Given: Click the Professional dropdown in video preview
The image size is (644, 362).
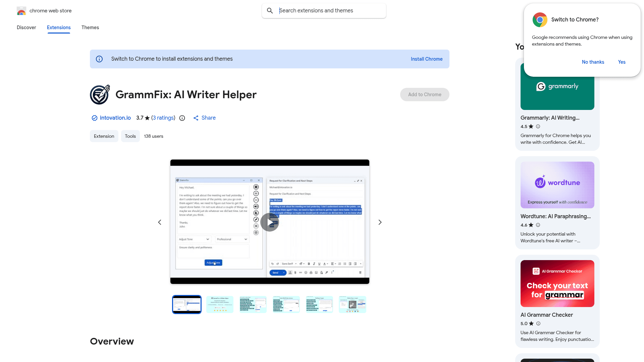Looking at the screenshot, I should pos(232,239).
